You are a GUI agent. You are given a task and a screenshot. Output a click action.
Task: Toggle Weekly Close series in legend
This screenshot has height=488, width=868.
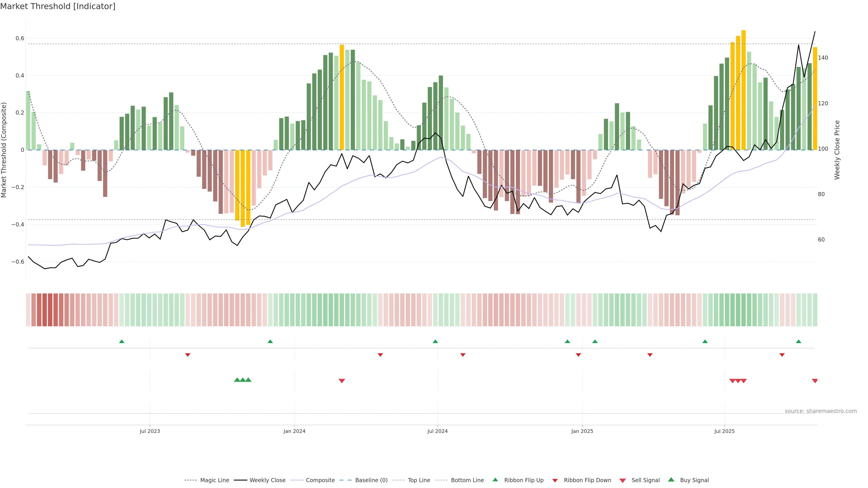click(267, 480)
